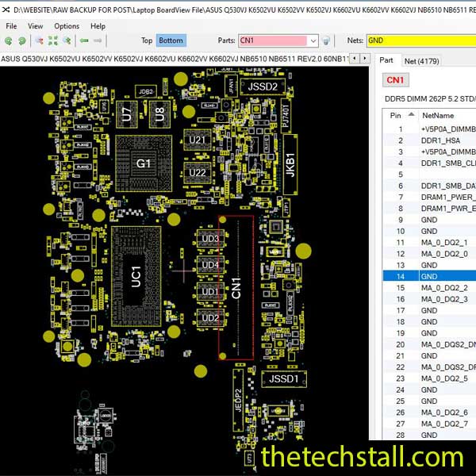Select the JSSD1 connector on board
The image size is (476, 476).
284,379
